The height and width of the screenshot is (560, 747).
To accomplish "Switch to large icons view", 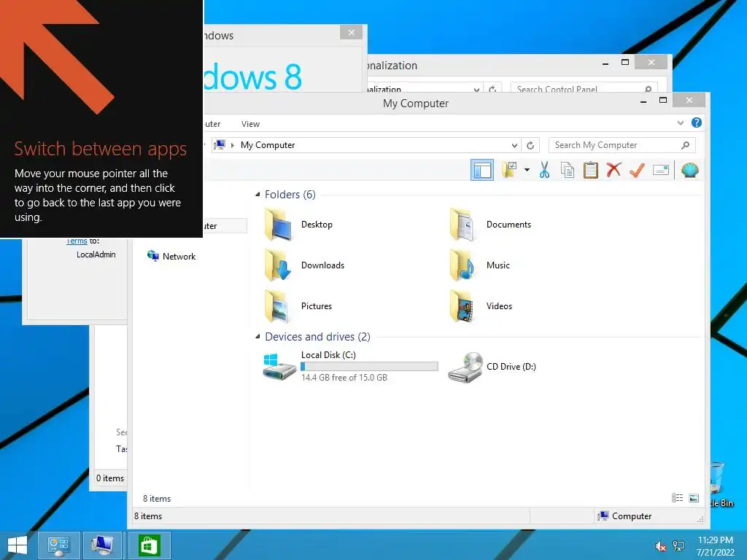I will (694, 498).
